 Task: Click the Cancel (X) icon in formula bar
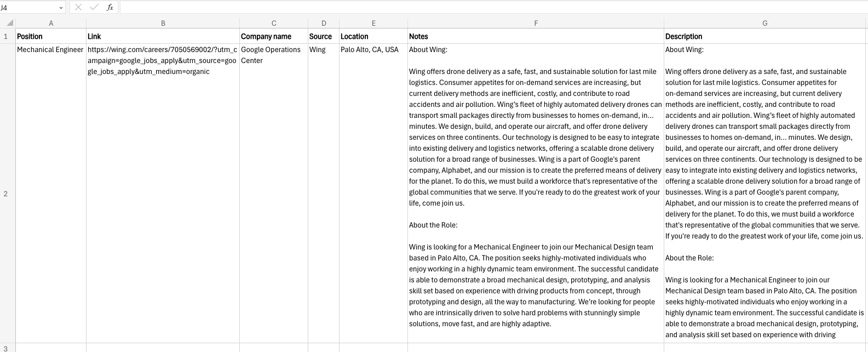pos(78,7)
